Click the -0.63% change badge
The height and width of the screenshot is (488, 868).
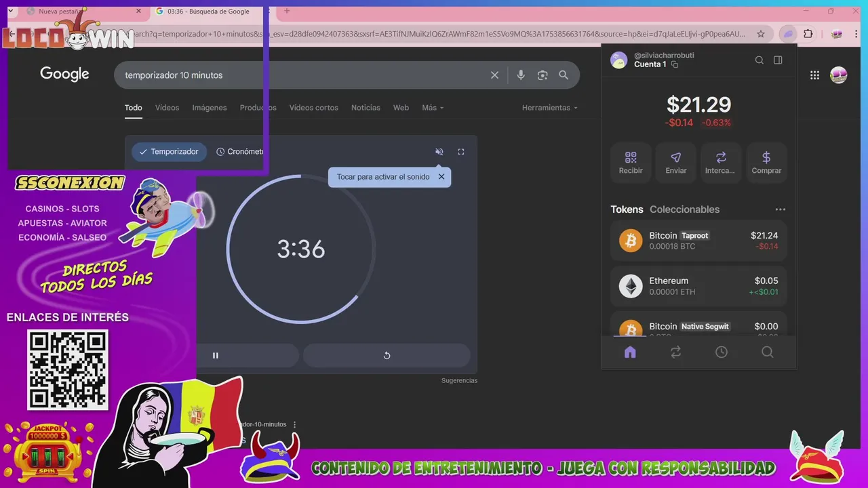[x=716, y=123]
